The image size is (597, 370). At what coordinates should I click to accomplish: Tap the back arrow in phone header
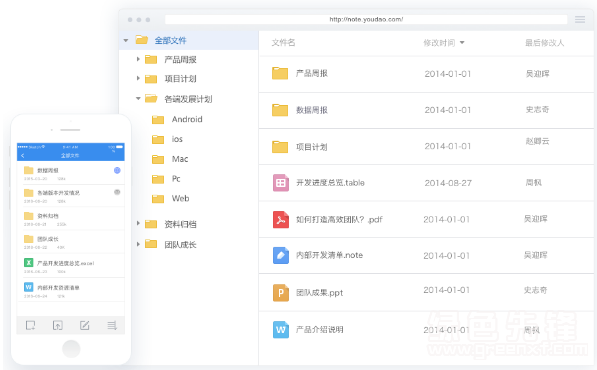23,155
